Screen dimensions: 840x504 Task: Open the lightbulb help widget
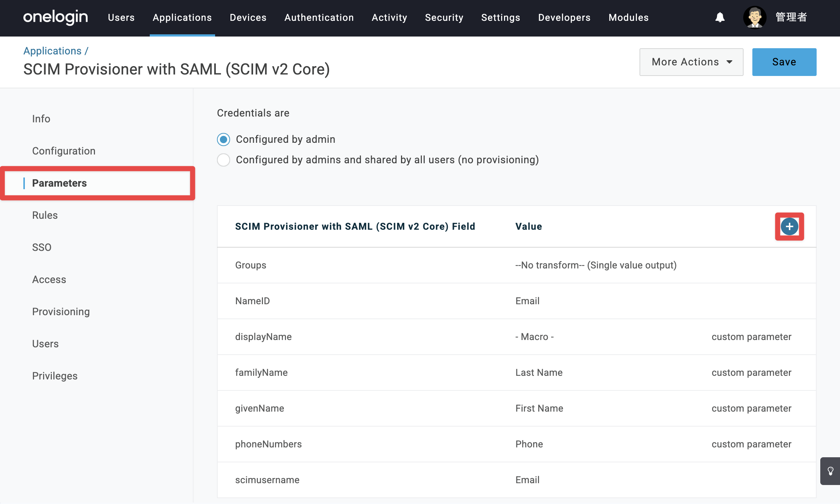[830, 471]
